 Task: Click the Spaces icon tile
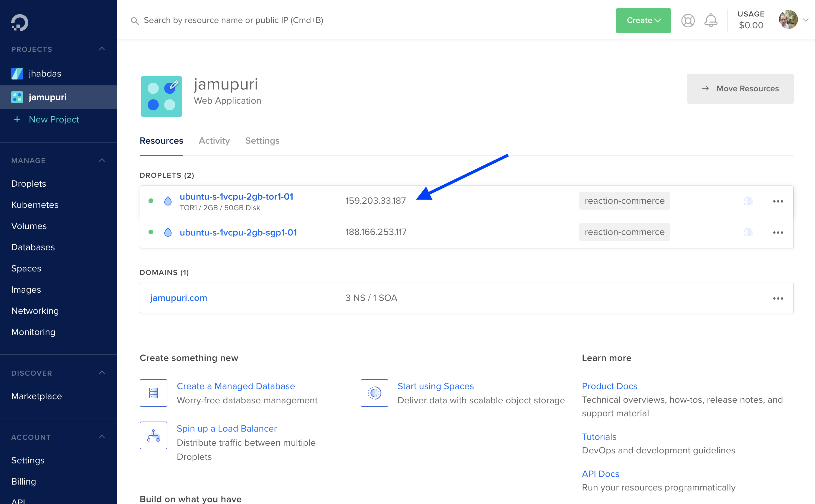[x=374, y=393]
